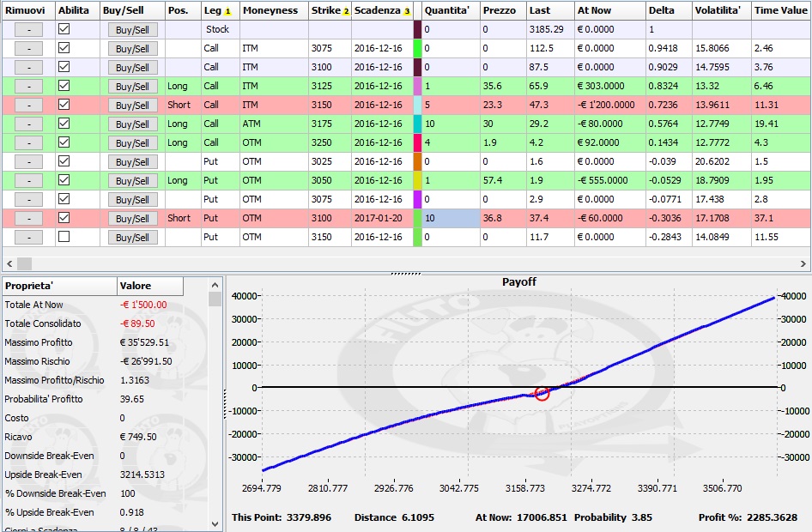Click Buy/Sell for the 3125 Long Call
The height and width of the screenshot is (532, 812).
point(132,87)
